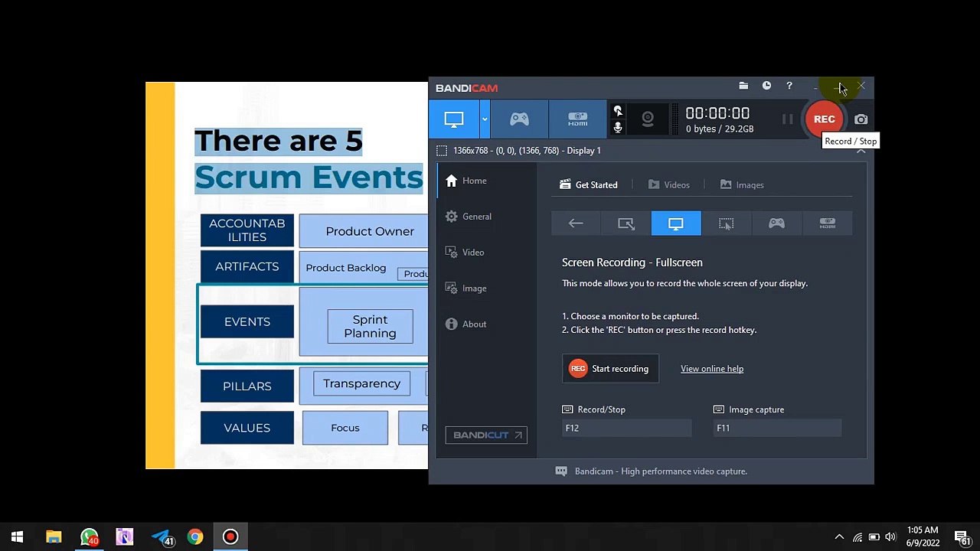Screen dimensions: 980x551
Task: Select the HDMI mode icon in mode row
Action: [827, 223]
